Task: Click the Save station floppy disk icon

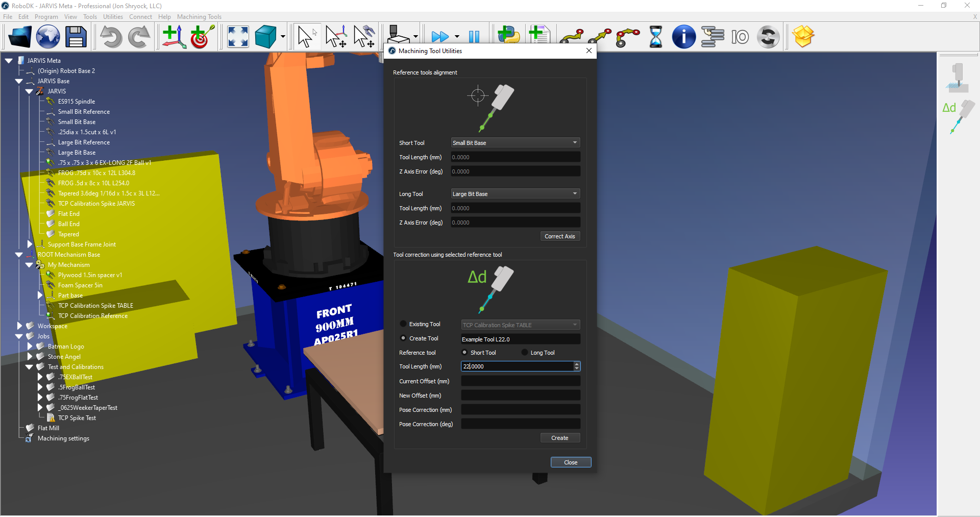Action: pyautogui.click(x=76, y=37)
